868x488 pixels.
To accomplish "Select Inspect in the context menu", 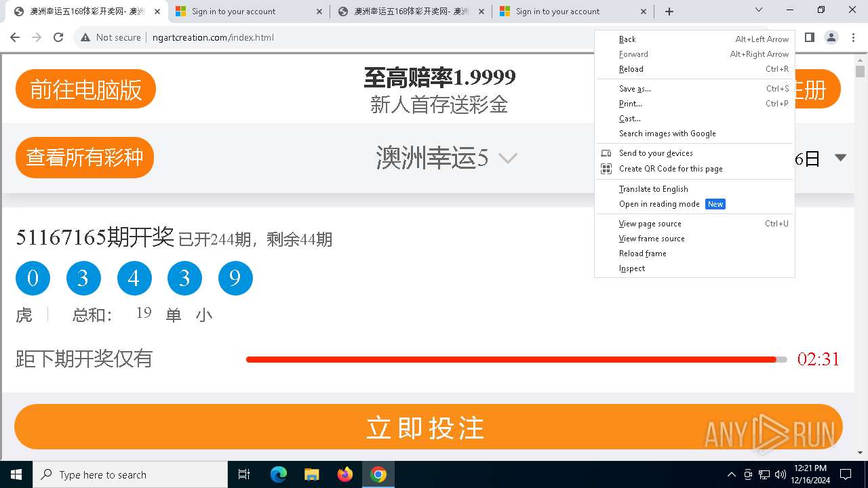I will point(694,268).
